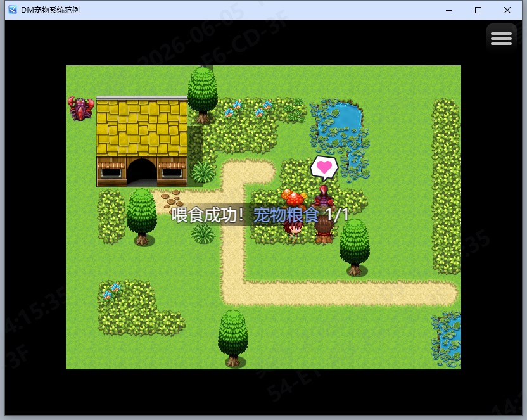Click the tree beside the yellow roof

click(202, 95)
